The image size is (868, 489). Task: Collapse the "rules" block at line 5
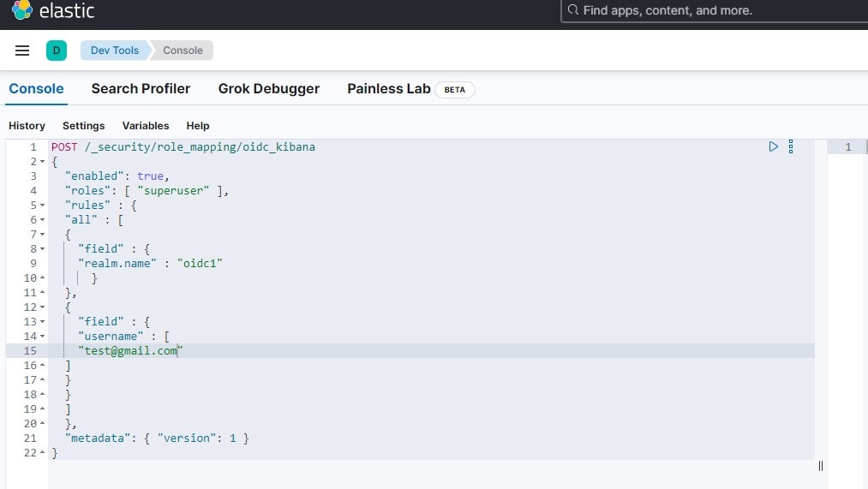tap(42, 206)
